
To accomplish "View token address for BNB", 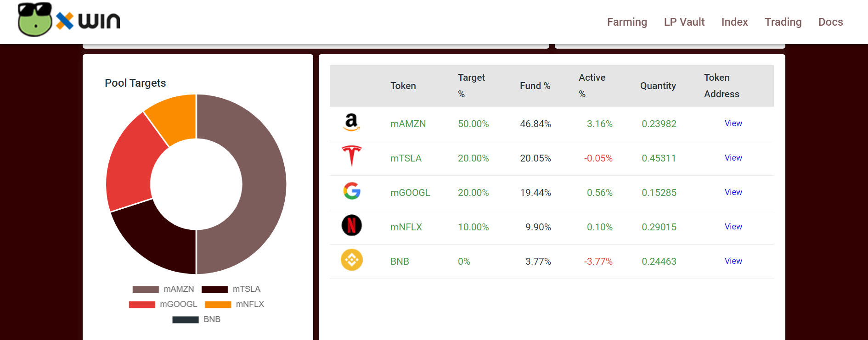I will [x=733, y=261].
